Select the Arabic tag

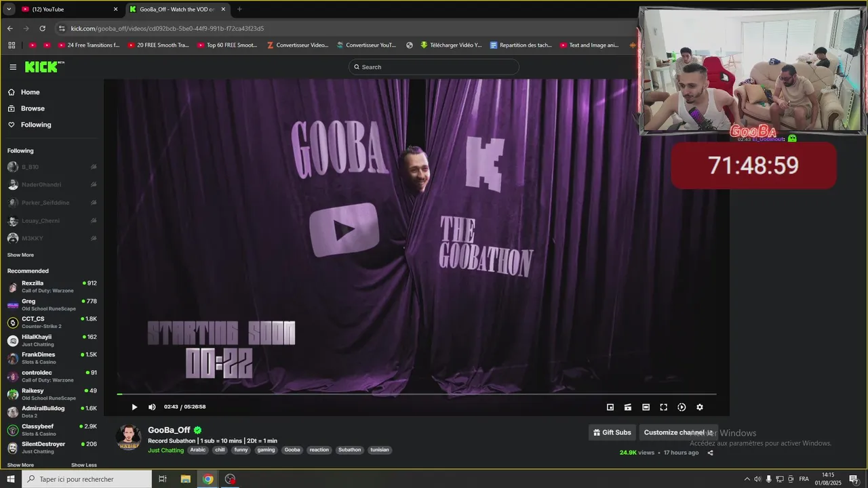197,450
